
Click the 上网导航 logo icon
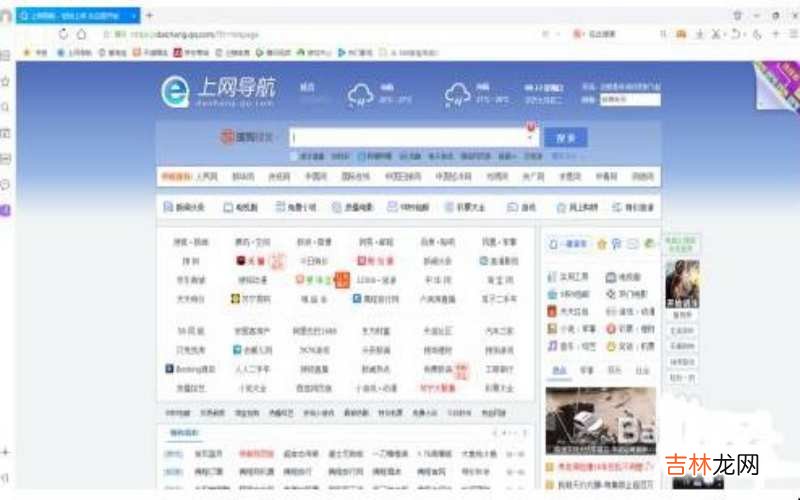pyautogui.click(x=176, y=91)
